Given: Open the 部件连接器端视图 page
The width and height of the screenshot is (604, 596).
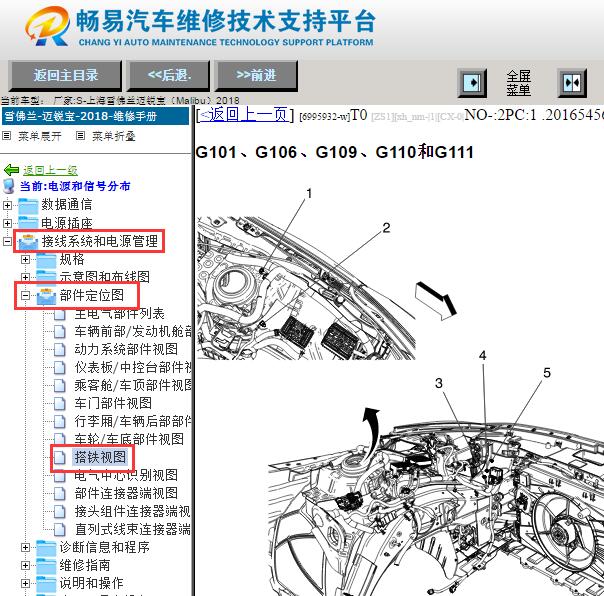Looking at the screenshot, I should pyautogui.click(x=126, y=493).
